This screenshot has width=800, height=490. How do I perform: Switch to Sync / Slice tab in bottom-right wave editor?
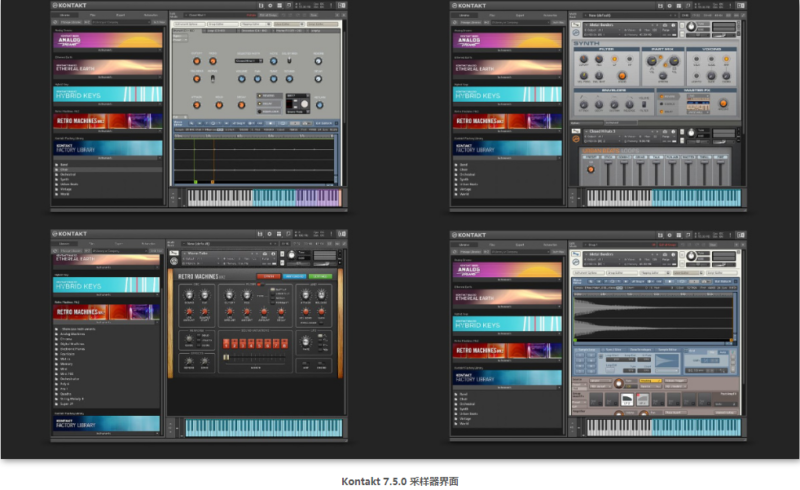click(614, 350)
